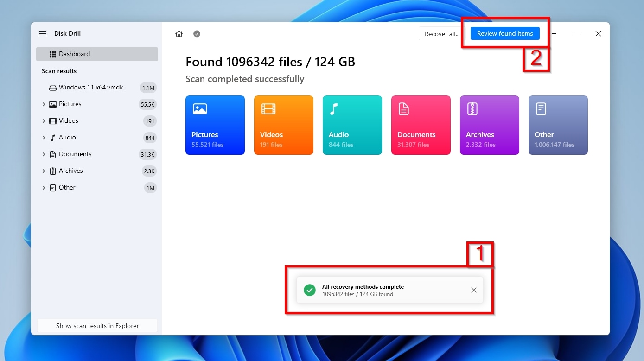
Task: Select the Audio row in the sidebar
Action: pyautogui.click(x=97, y=138)
